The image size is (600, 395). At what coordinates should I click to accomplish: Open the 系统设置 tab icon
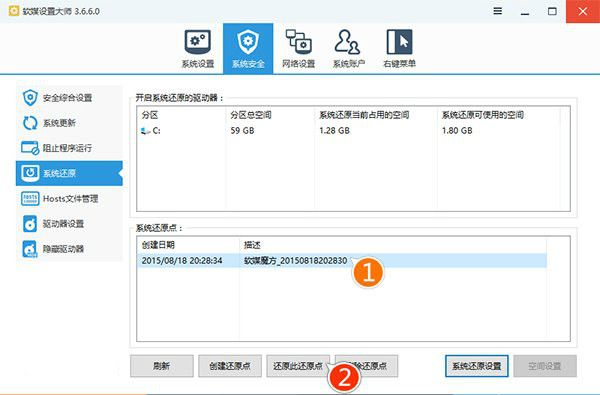pos(197,42)
